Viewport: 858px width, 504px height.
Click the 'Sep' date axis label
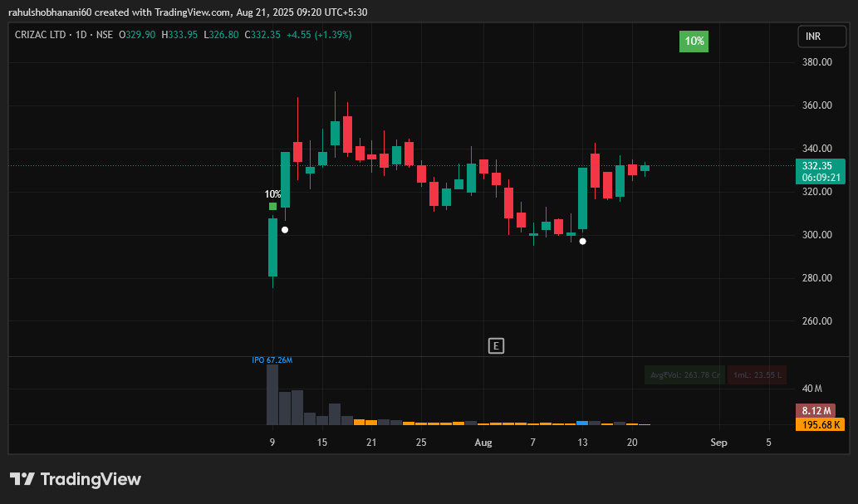(718, 443)
